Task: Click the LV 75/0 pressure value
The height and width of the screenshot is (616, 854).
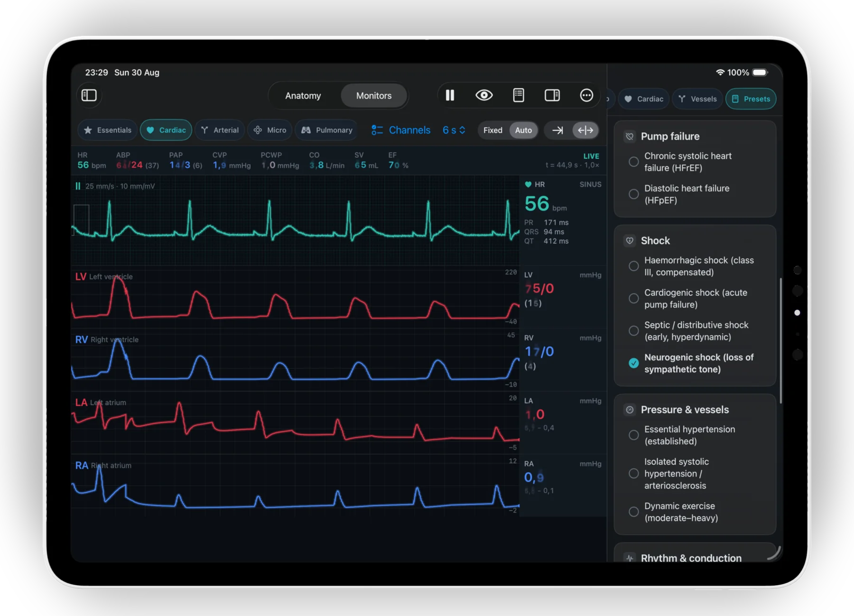Action: pos(539,288)
